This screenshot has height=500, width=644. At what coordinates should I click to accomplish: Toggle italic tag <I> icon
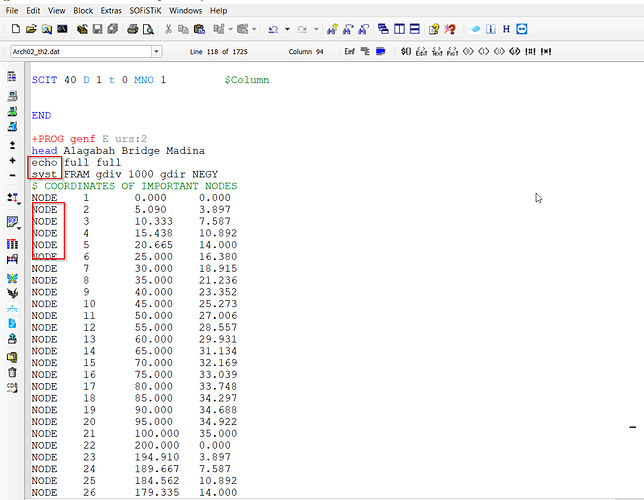coord(484,52)
